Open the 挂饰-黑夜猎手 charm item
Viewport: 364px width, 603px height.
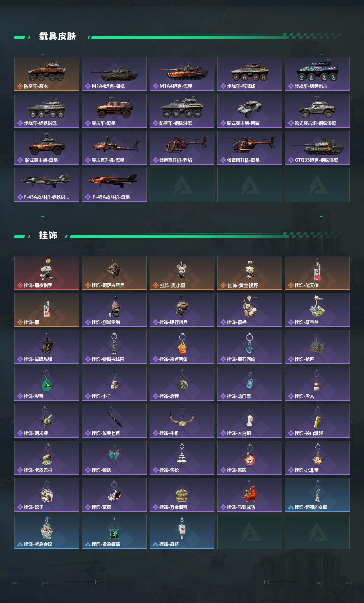(47, 273)
